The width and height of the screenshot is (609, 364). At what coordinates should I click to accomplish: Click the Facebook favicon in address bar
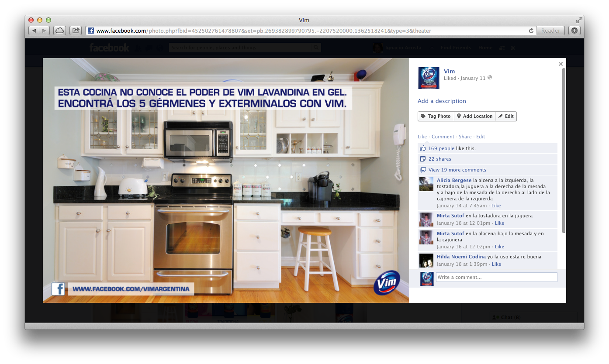pyautogui.click(x=91, y=31)
